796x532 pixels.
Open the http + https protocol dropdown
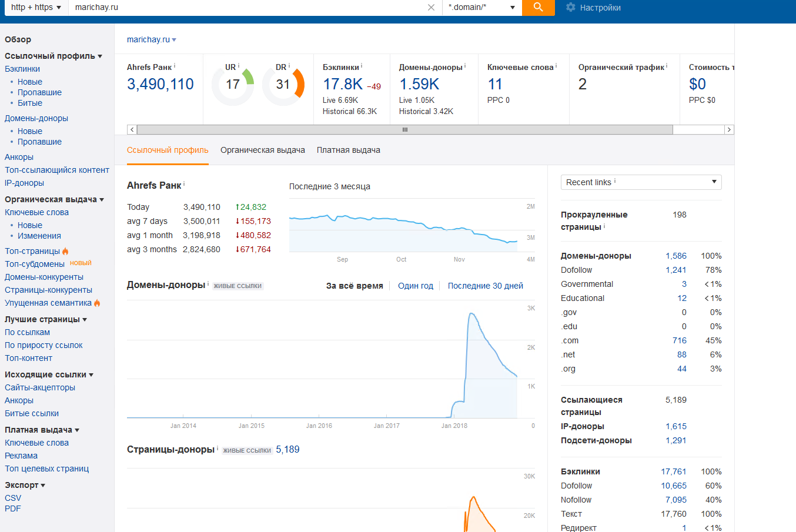coord(36,8)
